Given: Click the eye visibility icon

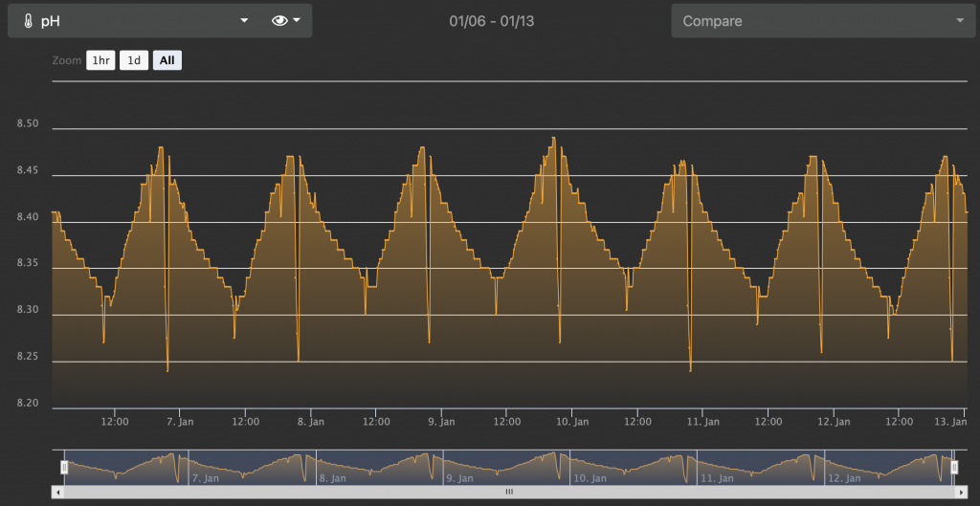Looking at the screenshot, I should coord(279,20).
